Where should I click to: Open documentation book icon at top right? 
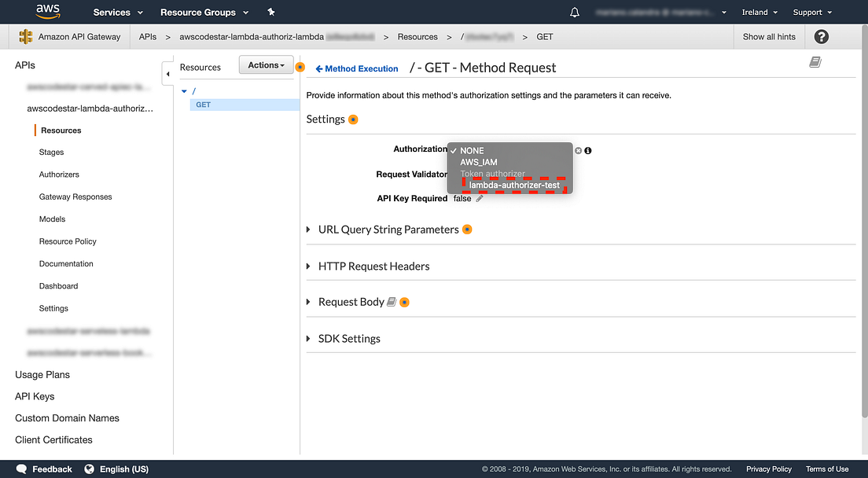click(815, 62)
